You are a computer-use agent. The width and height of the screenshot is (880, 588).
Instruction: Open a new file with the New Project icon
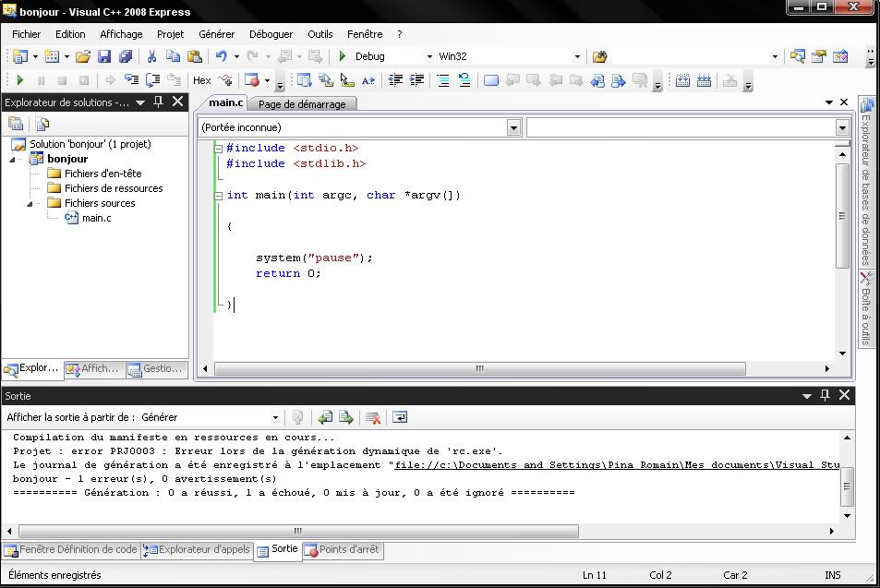pos(18,55)
